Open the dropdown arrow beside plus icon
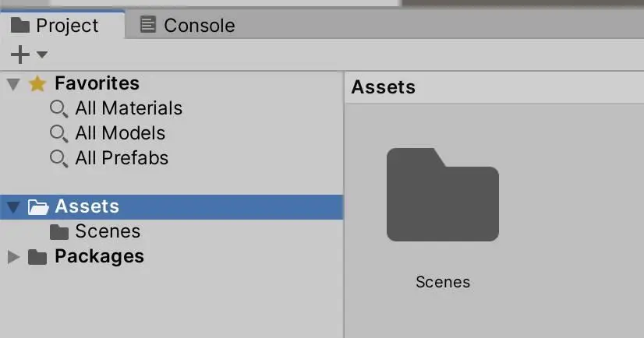This screenshot has width=644, height=338. click(x=42, y=55)
